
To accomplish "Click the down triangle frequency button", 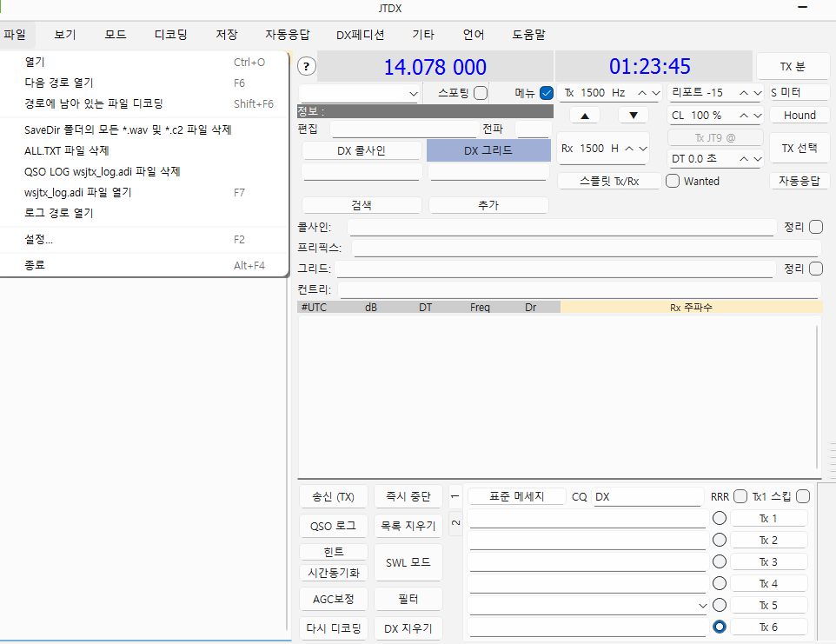I will pyautogui.click(x=634, y=115).
